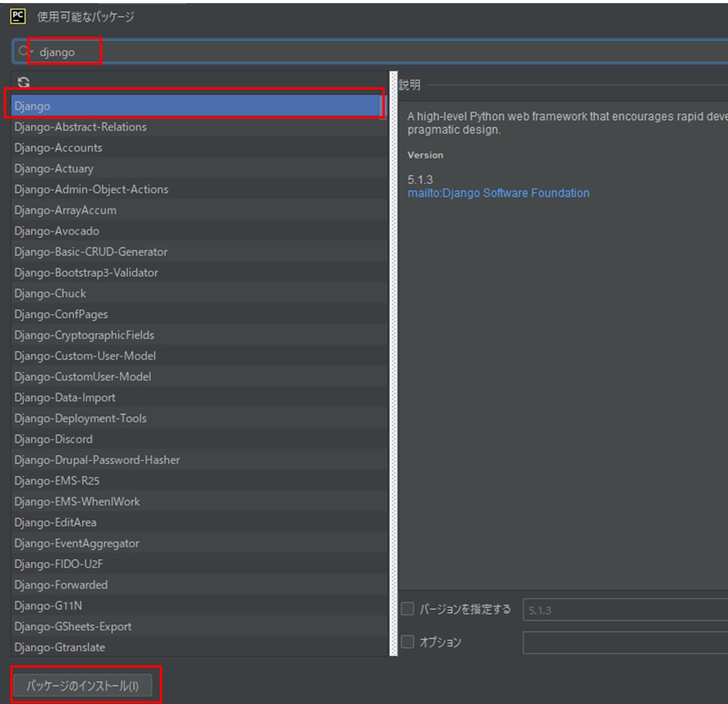Click the dotted splitter between list and description
Screen dimensions: 728x704
tap(393, 363)
